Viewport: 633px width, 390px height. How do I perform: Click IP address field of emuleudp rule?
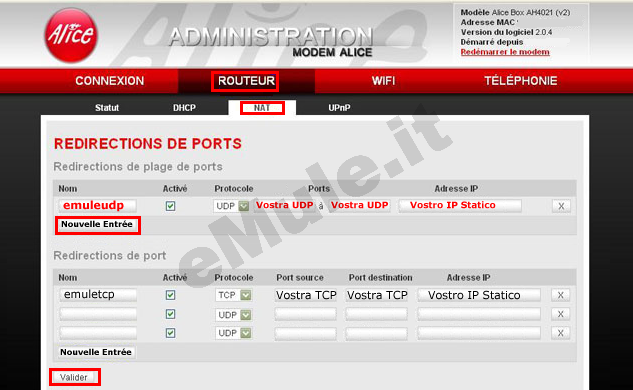click(x=460, y=205)
